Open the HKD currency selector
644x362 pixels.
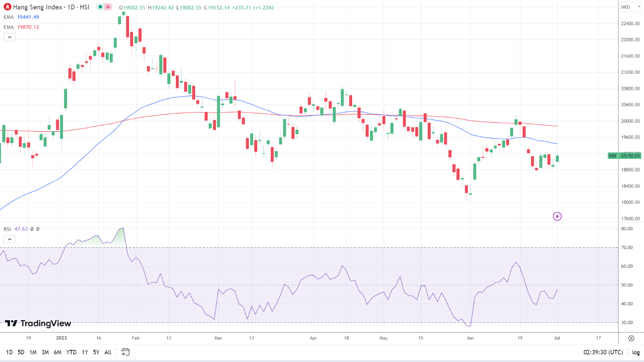pos(631,7)
